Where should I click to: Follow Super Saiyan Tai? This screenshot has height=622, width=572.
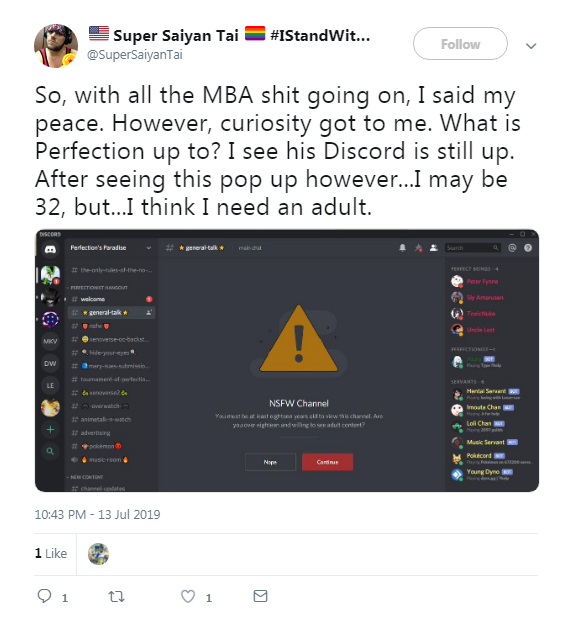point(460,44)
